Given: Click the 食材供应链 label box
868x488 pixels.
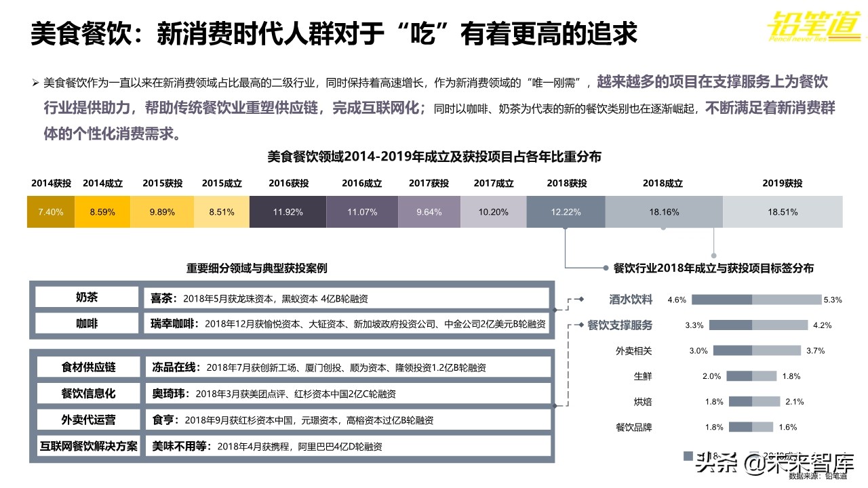Looking at the screenshot, I should point(87,366).
